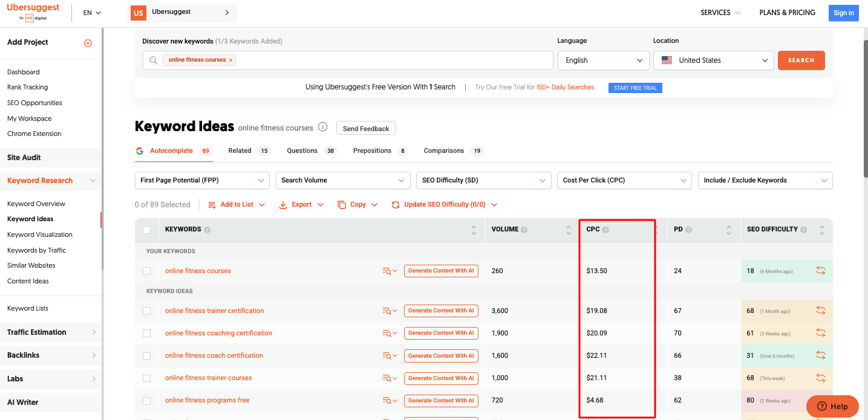Refresh SEO difficulty for online fitness trainer certification
Viewport: 868px width, 420px height.
821,311
